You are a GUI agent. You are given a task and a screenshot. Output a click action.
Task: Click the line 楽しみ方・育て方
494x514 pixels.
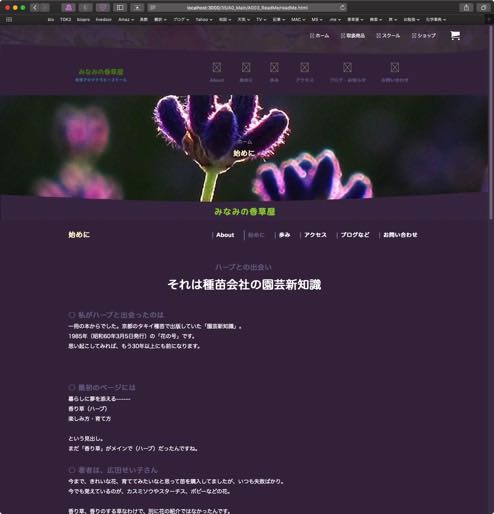90,419
